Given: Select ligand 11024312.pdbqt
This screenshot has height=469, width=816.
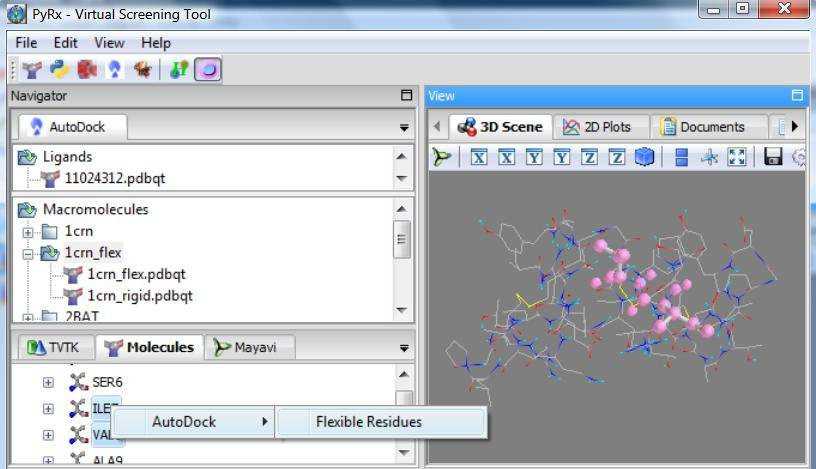Looking at the screenshot, I should click(114, 179).
